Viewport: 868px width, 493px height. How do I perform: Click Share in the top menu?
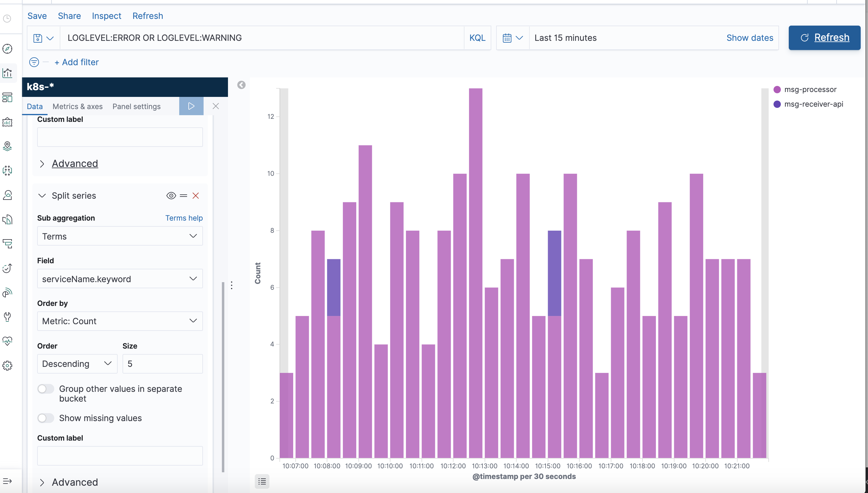pyautogui.click(x=69, y=16)
